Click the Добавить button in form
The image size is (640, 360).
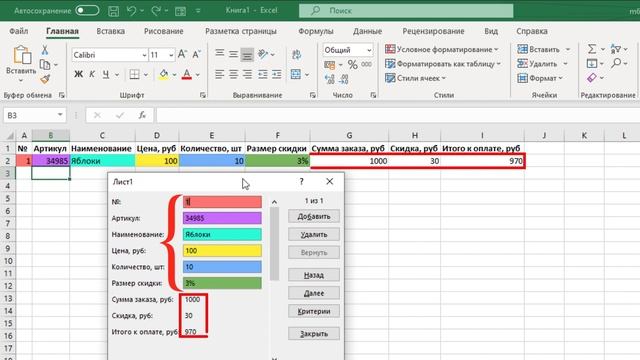313,216
